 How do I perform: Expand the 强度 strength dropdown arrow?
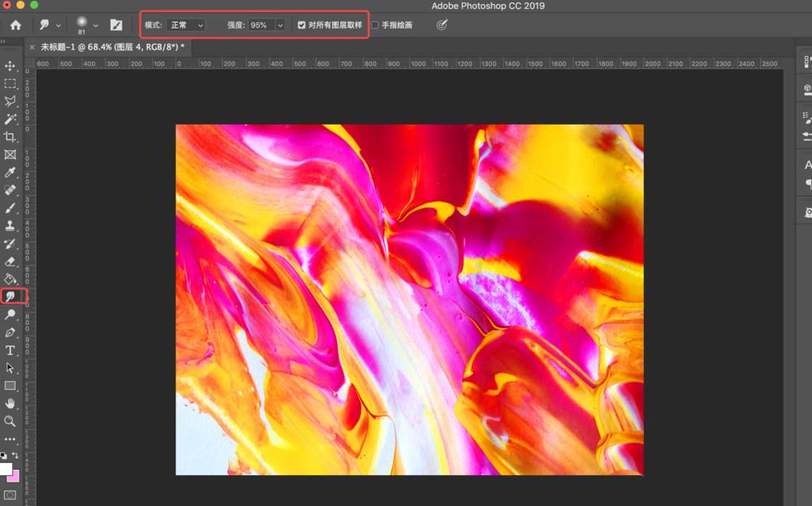point(280,25)
